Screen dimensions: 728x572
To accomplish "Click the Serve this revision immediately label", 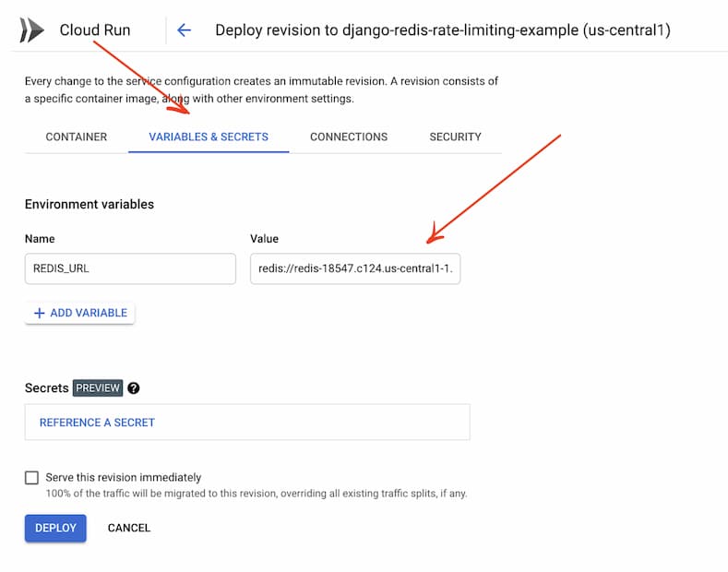I will (124, 478).
